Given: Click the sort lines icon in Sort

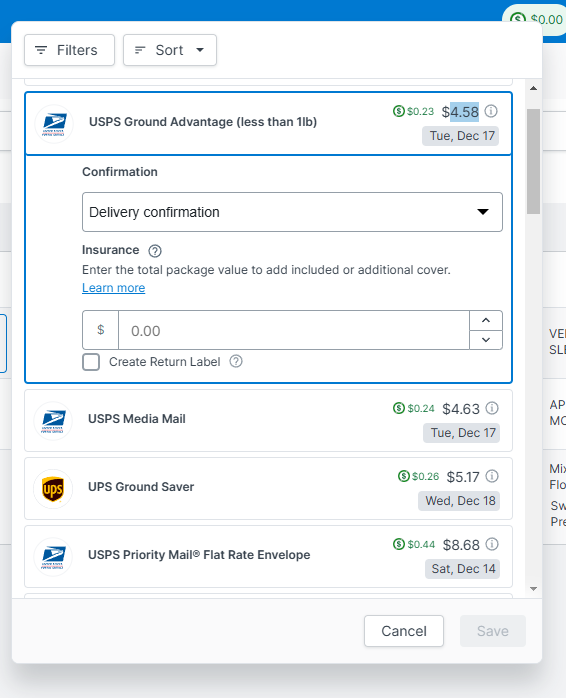Looking at the screenshot, I should [x=140, y=50].
